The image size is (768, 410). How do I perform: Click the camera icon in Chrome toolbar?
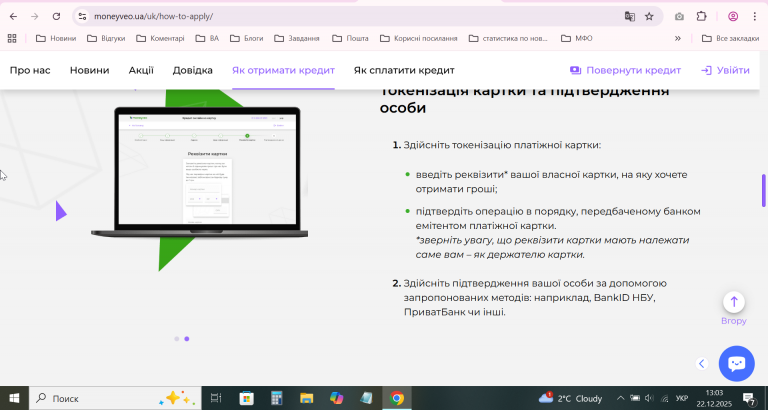pos(679,16)
